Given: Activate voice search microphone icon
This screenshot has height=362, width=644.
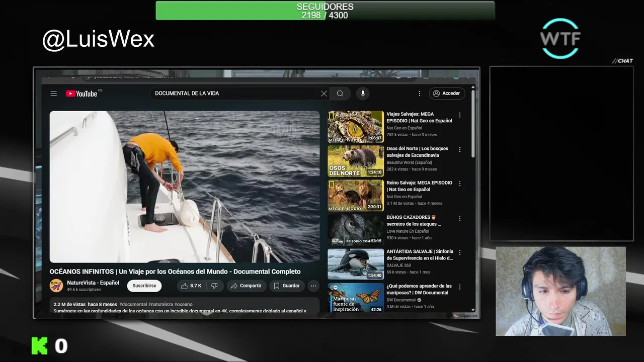Looking at the screenshot, I should point(362,94).
